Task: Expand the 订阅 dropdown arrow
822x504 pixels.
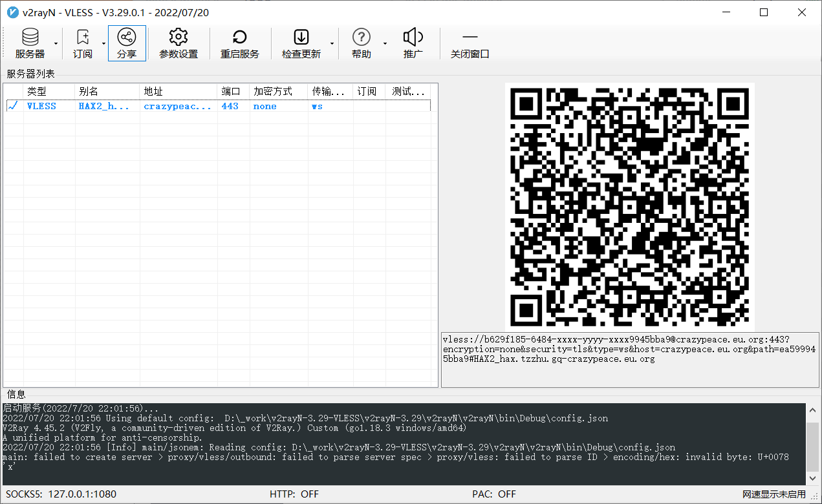Action: point(103,43)
